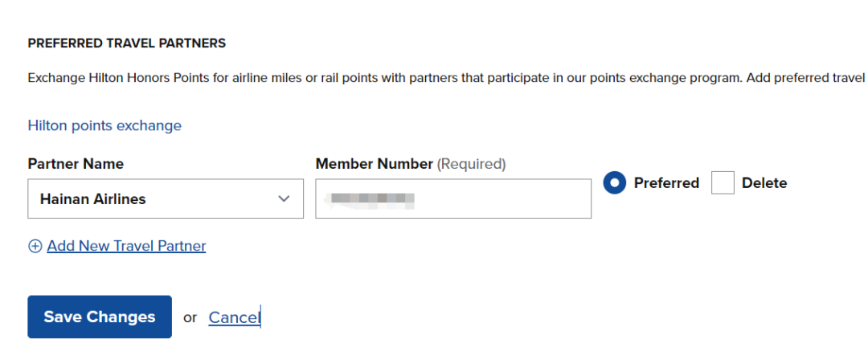Click the (Required) hint text

(471, 164)
